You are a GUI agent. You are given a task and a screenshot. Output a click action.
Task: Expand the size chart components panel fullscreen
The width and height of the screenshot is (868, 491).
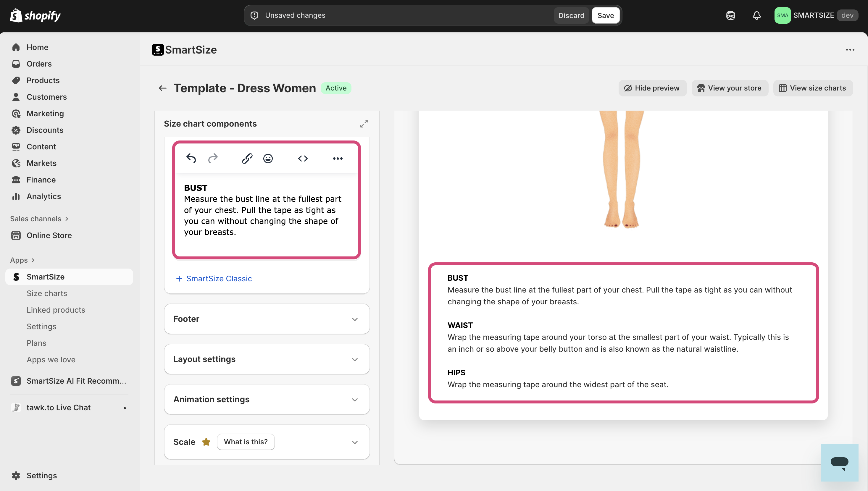click(x=364, y=124)
